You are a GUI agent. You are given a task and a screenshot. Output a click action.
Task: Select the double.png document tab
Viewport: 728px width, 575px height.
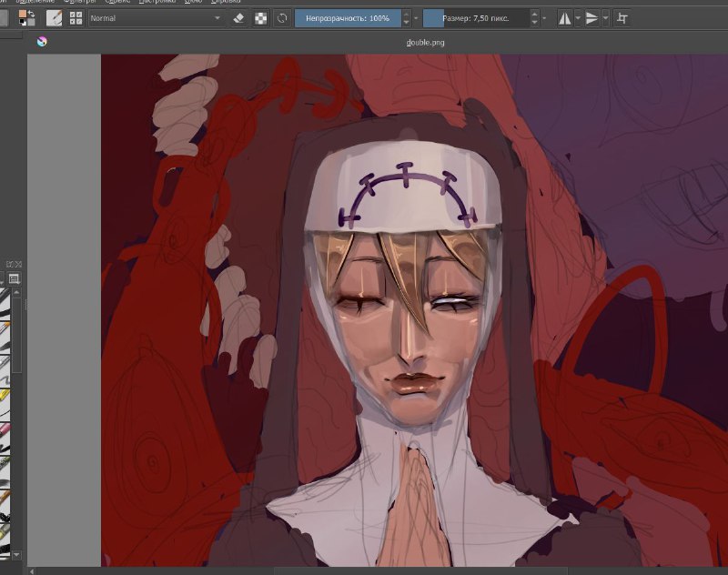click(425, 42)
